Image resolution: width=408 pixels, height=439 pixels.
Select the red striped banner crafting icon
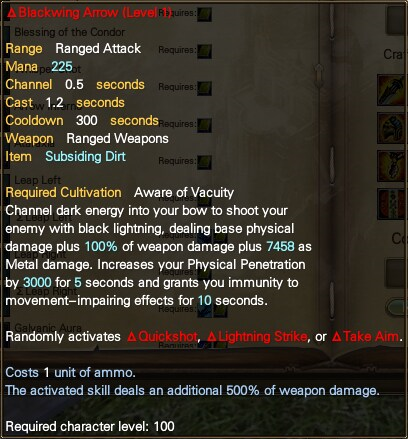coord(393,204)
